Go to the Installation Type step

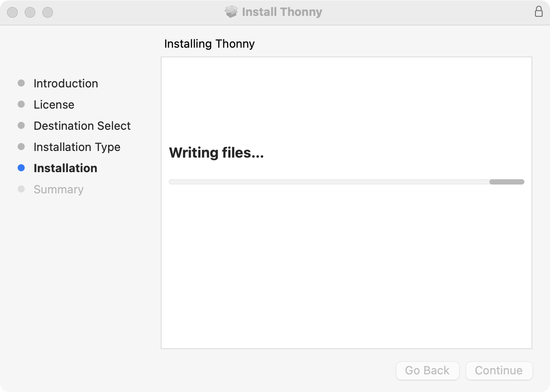point(77,147)
